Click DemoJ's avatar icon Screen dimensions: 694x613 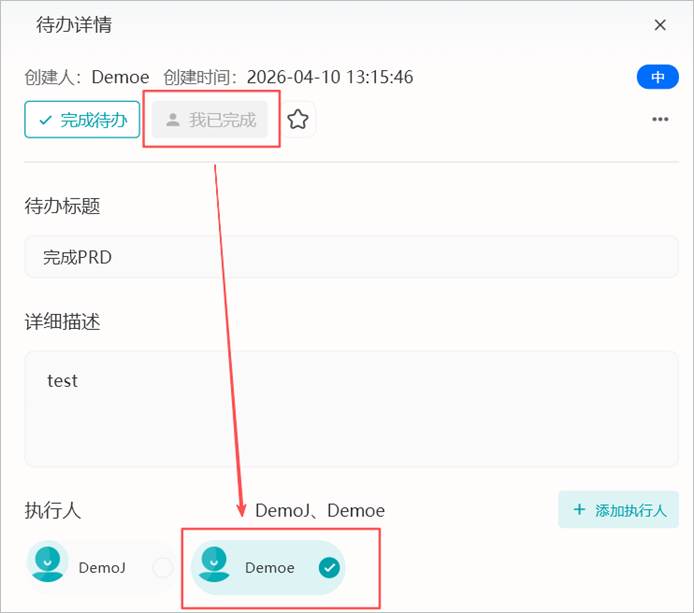point(48,563)
